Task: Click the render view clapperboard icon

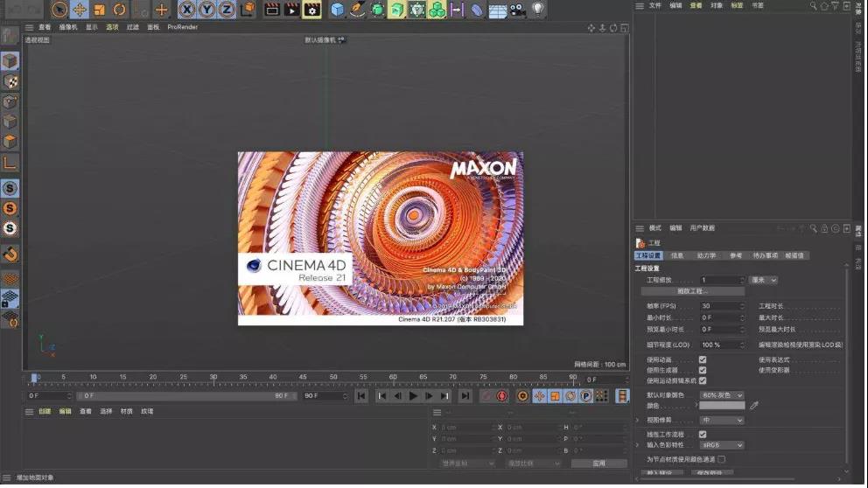Action: [x=272, y=10]
